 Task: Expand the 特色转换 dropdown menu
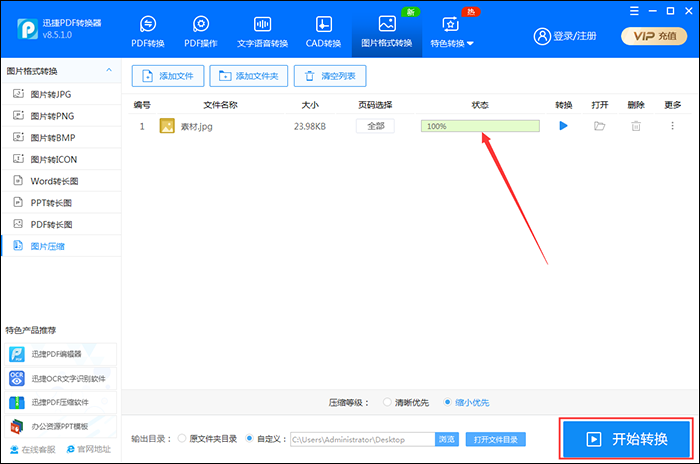451,32
